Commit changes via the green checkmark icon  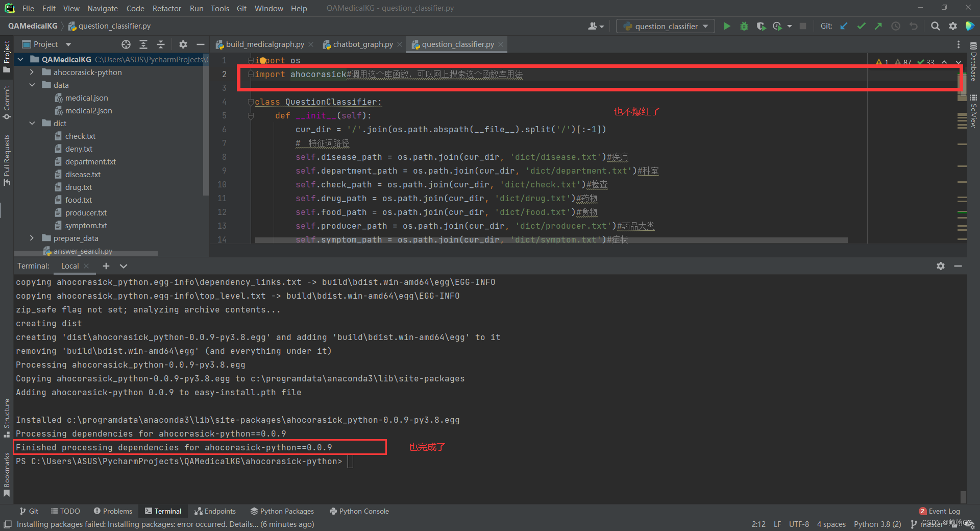click(861, 26)
